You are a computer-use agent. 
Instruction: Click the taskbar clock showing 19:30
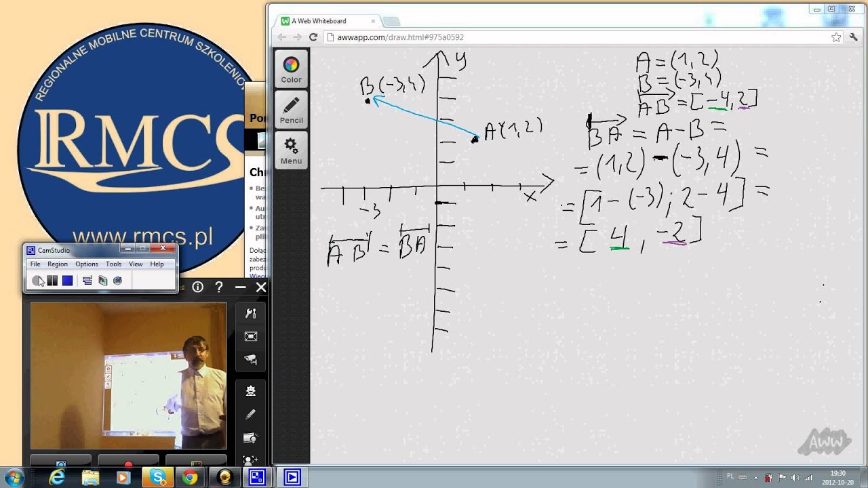[837, 477]
